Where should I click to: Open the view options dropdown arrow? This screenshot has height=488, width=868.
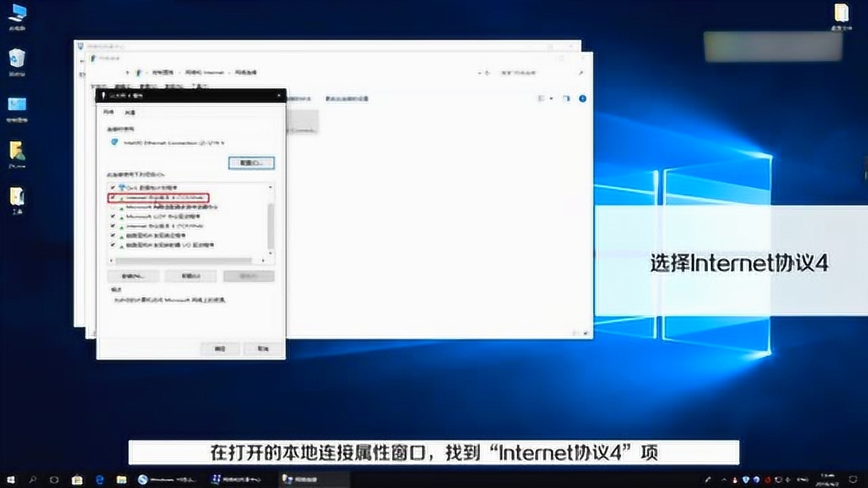pyautogui.click(x=551, y=99)
